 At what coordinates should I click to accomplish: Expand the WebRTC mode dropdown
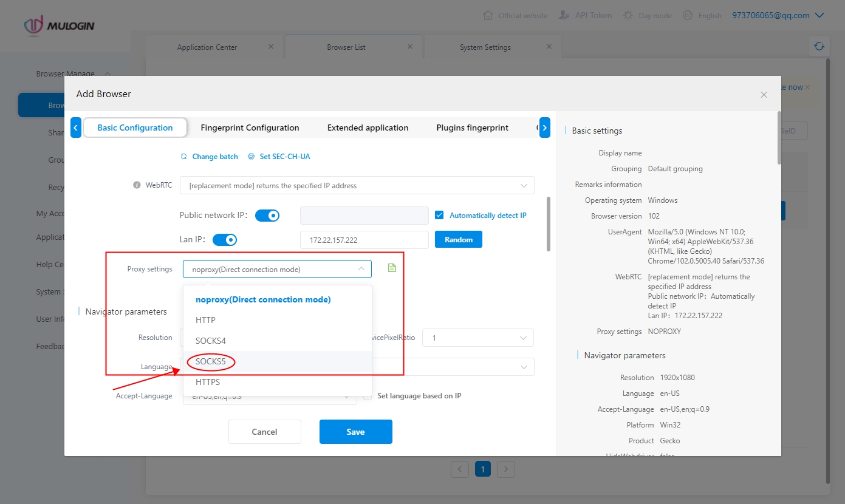click(x=357, y=185)
